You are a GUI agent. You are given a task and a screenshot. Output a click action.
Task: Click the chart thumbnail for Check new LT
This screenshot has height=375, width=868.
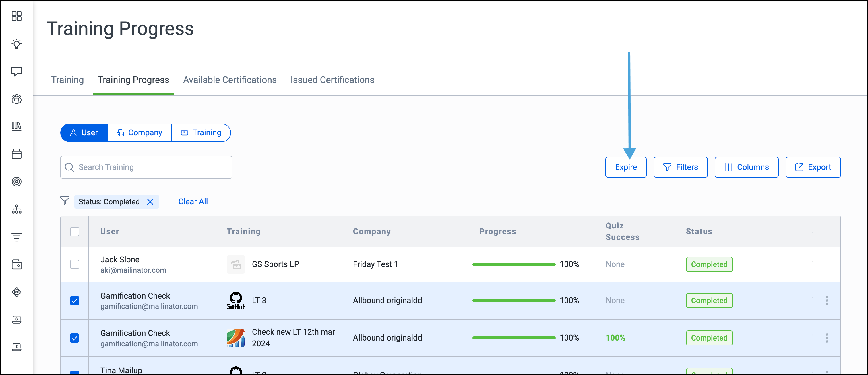coord(236,338)
